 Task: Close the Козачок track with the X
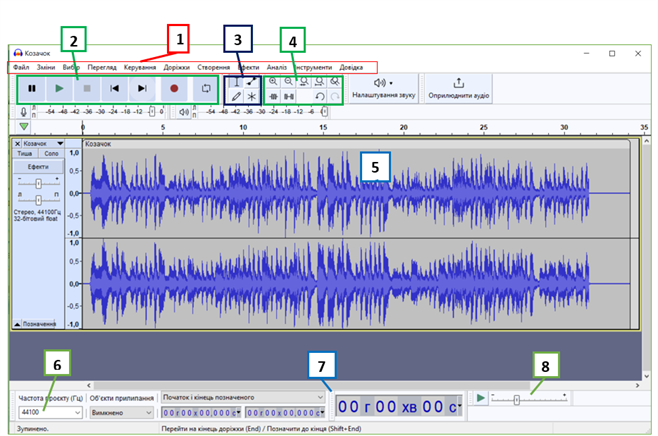pyautogui.click(x=17, y=144)
